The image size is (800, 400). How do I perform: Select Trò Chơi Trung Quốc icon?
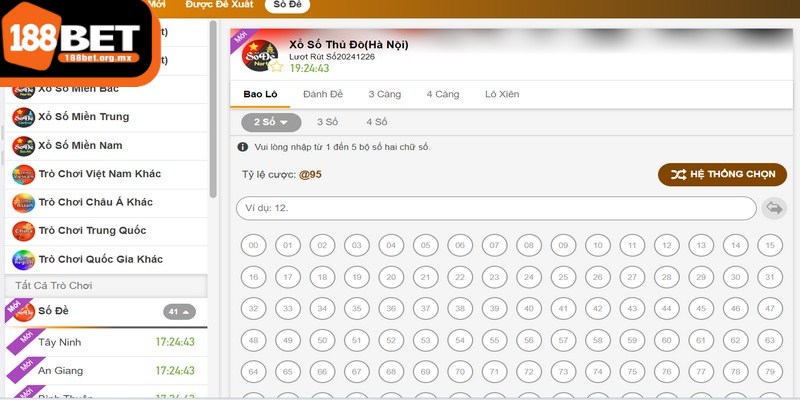click(23, 231)
